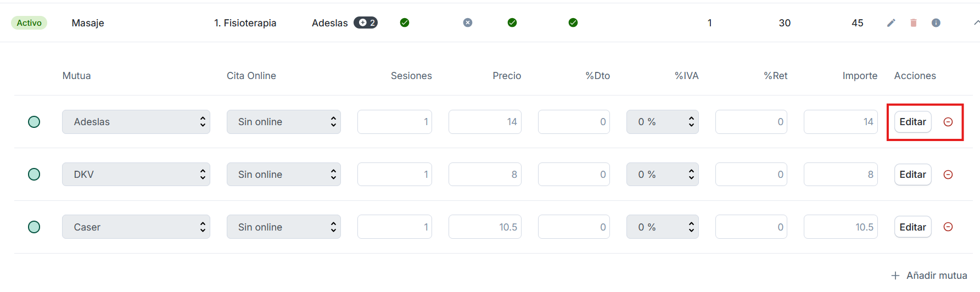Toggle the green circle in DKV row
The image size is (980, 292).
coord(34,175)
